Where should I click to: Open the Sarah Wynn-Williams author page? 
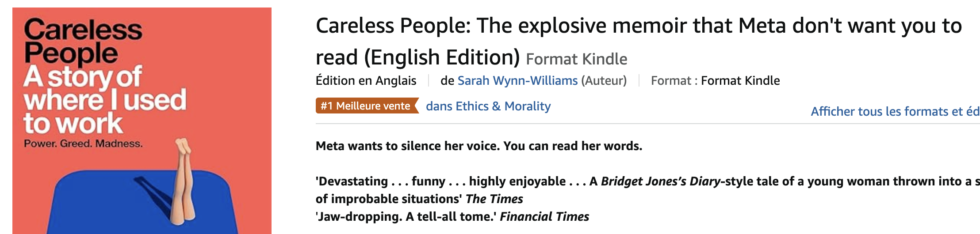pos(517,81)
